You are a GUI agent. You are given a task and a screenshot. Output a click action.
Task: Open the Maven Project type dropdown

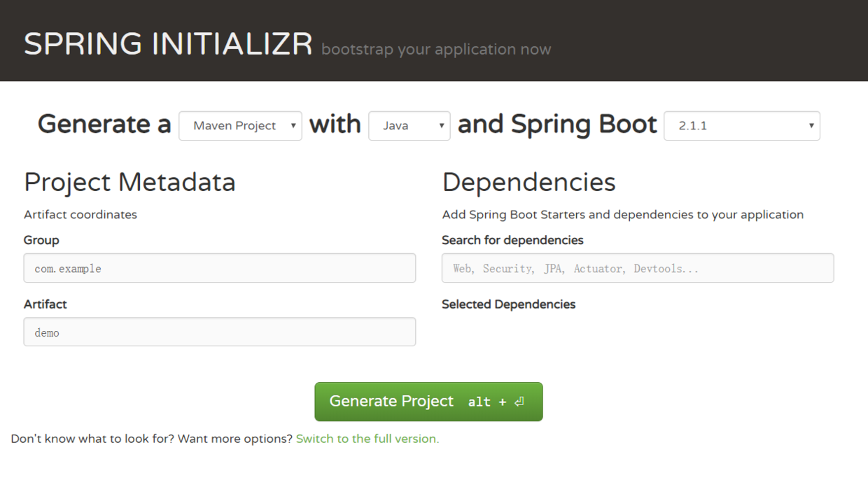(240, 126)
